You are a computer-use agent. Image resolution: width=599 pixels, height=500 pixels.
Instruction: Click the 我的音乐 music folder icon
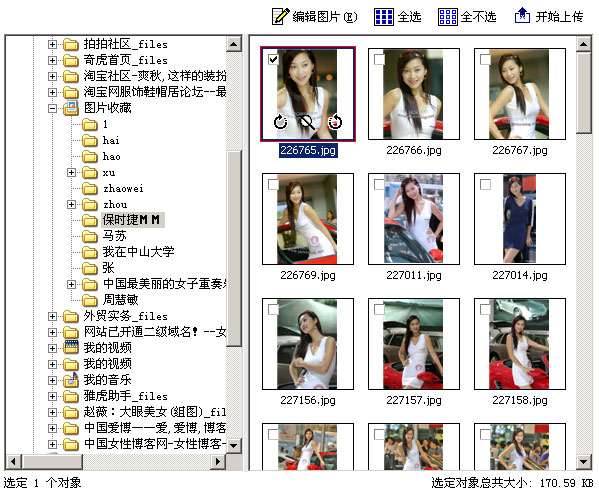(71, 380)
